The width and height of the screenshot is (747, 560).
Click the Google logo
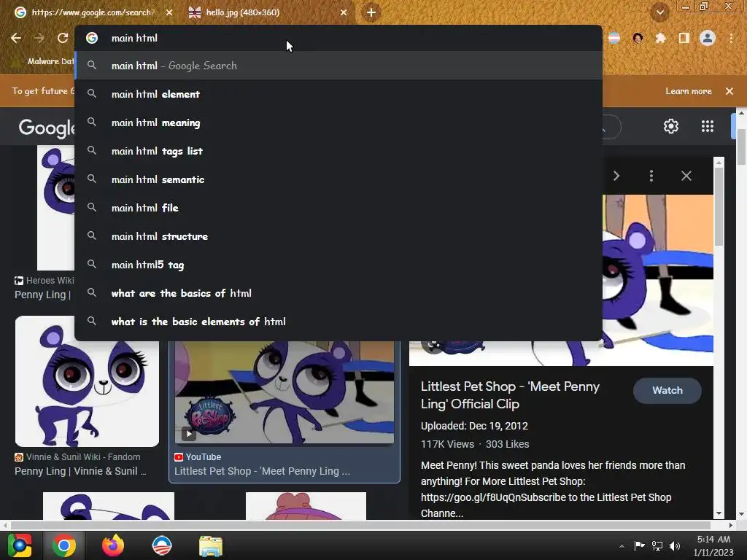click(x=47, y=128)
